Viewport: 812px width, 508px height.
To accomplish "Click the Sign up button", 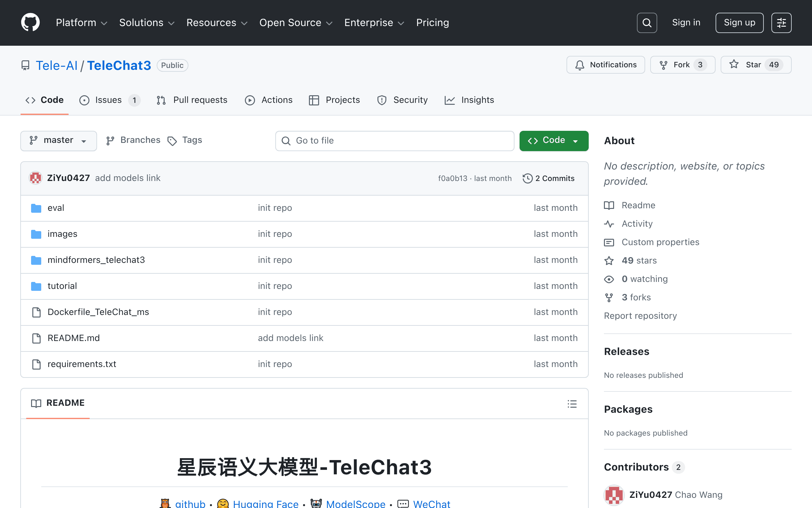I will click(x=739, y=23).
